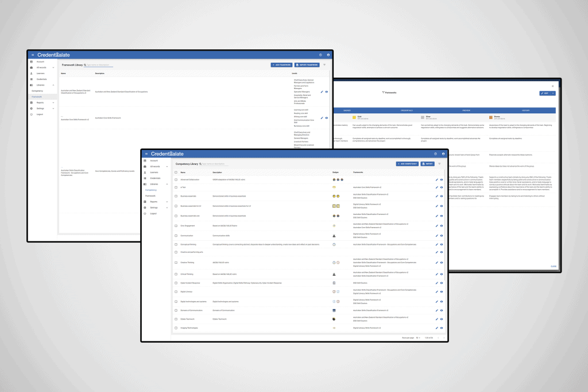This screenshot has height=392, width=588.
Task: Tick checkbox for Conceptual thinking competency
Action: tap(176, 244)
